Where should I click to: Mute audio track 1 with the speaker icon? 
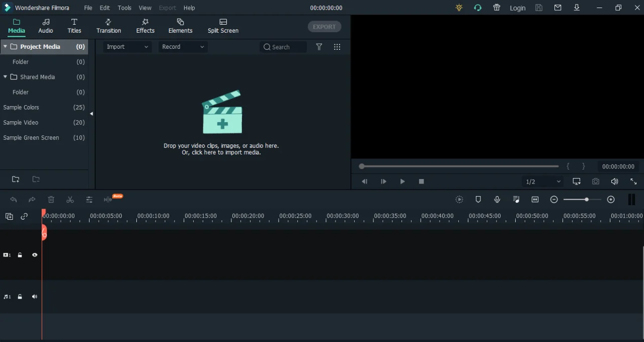pos(35,297)
